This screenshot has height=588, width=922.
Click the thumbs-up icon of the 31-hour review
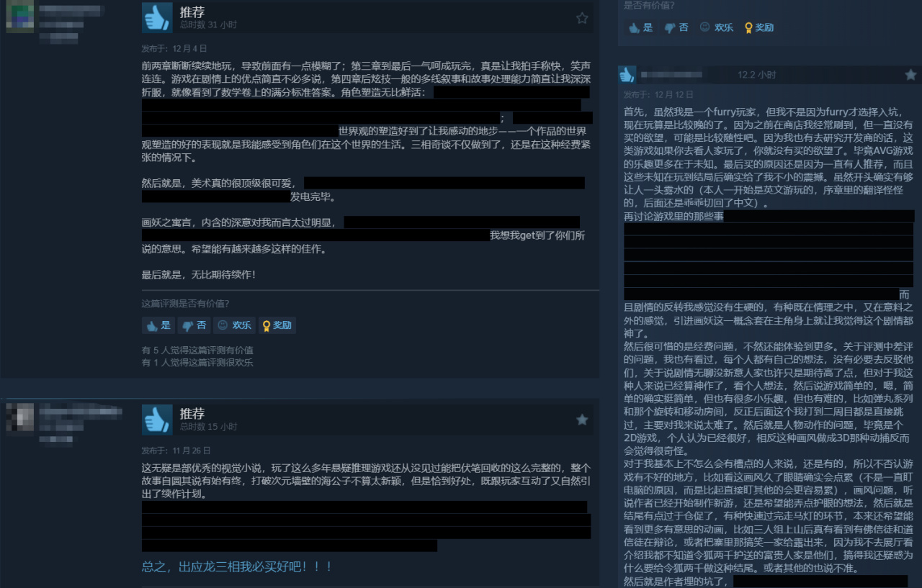pos(157,17)
